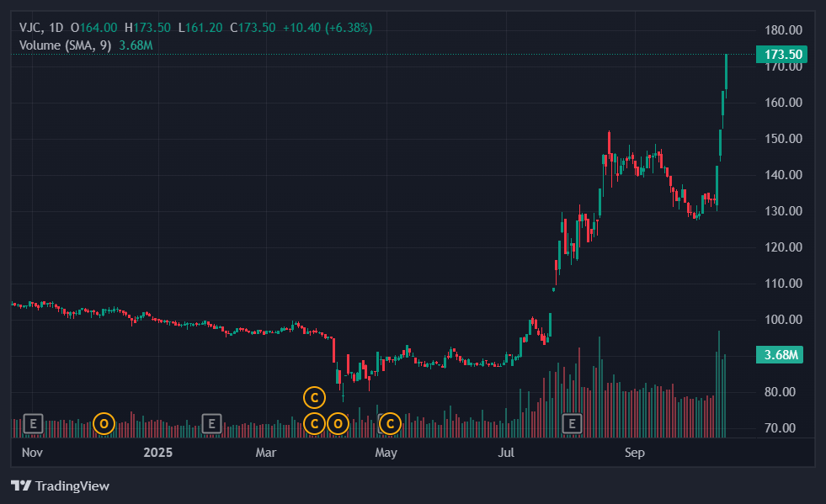Select the Volume (SMA, 9) indicator legend
This screenshot has height=504, width=826.
pyautogui.click(x=66, y=45)
